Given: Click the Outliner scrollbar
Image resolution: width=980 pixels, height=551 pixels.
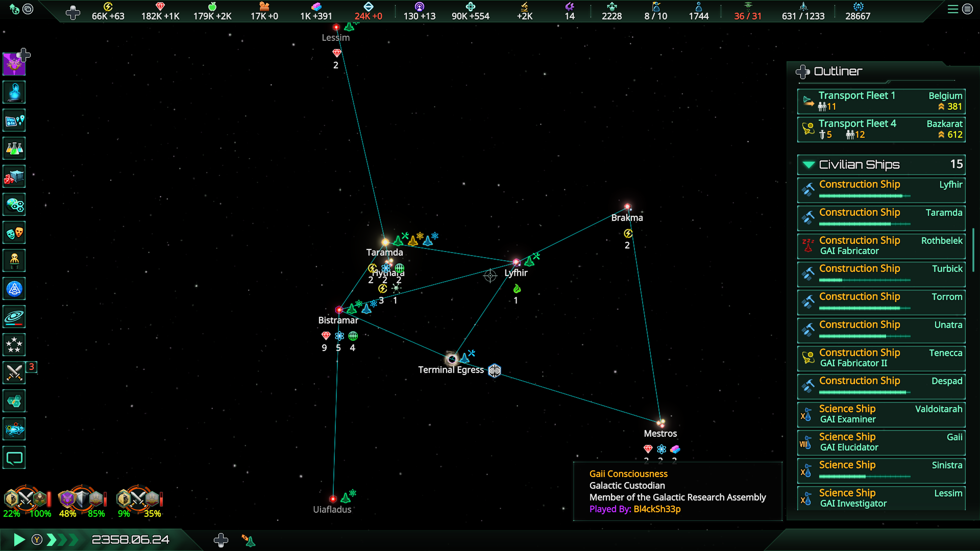Looking at the screenshot, I should [974, 250].
